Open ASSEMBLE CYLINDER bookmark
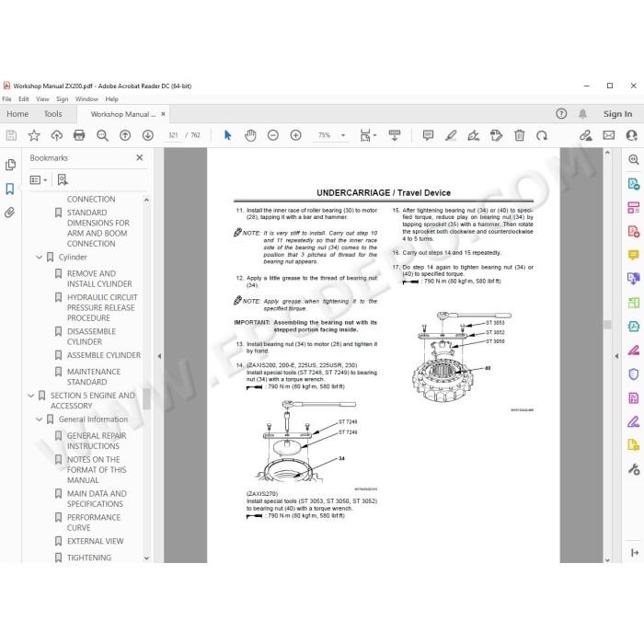This screenshot has width=644, height=644. tap(103, 355)
